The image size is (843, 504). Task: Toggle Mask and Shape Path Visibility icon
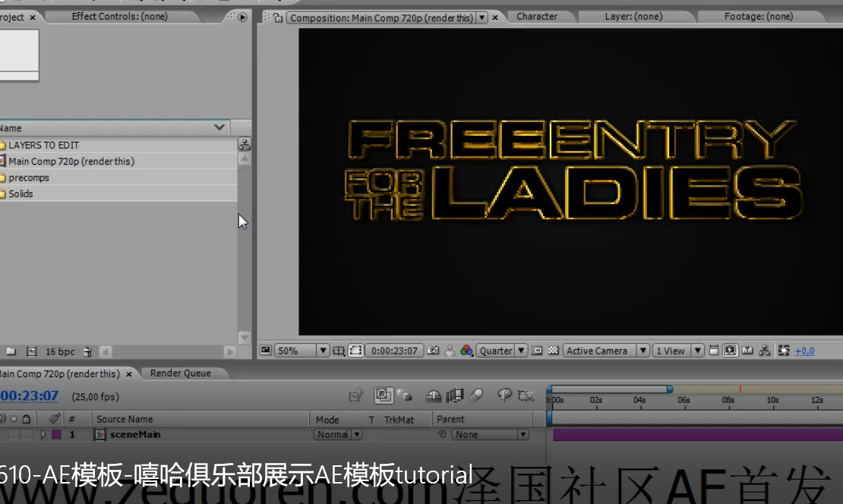tap(355, 351)
